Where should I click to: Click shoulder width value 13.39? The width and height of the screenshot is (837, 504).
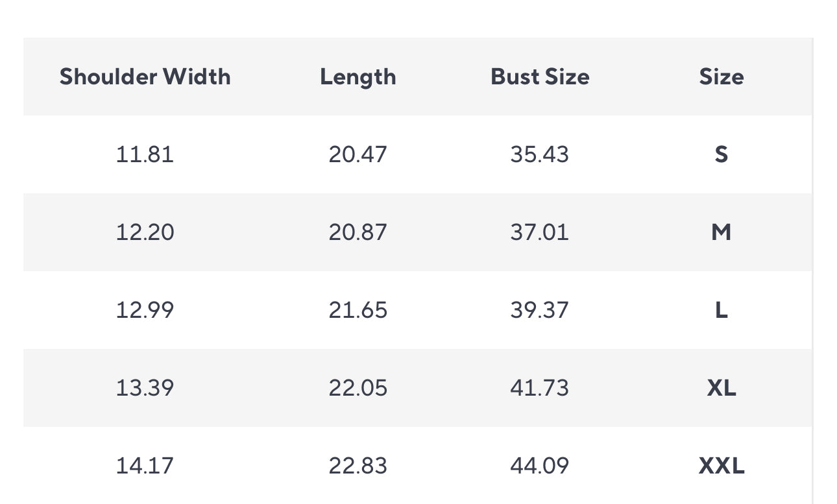tap(145, 388)
